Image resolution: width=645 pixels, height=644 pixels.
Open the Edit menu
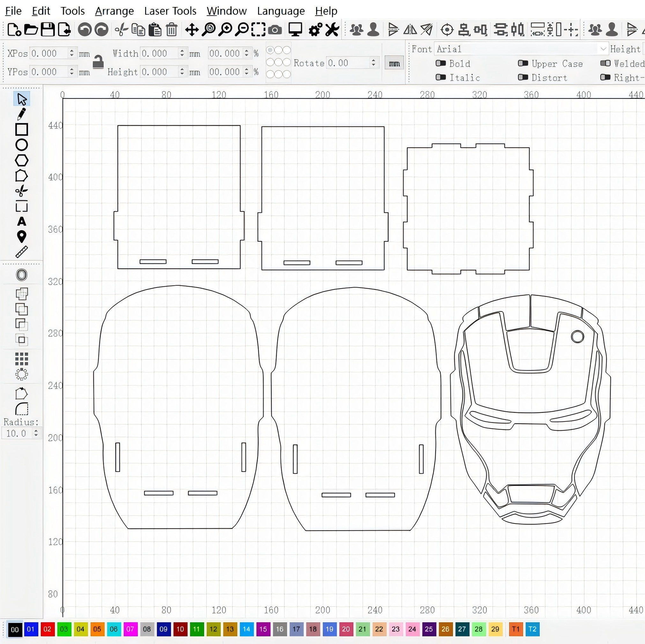[41, 11]
